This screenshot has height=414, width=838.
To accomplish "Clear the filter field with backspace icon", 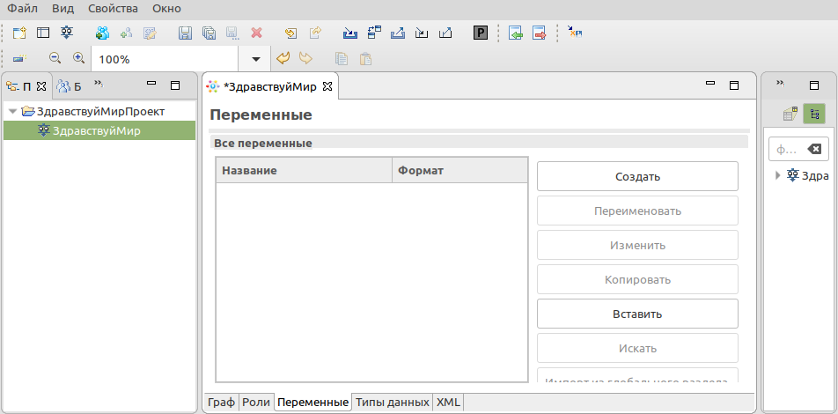I will click(814, 150).
